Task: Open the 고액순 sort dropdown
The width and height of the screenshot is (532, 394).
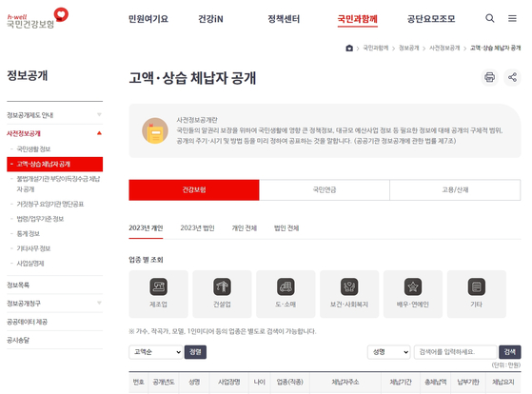Action: coord(156,352)
